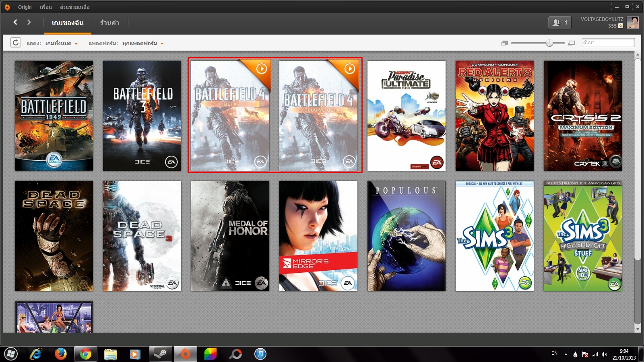Select Red Alert 3 Uprising game tile
The image size is (644, 362).
point(495,116)
